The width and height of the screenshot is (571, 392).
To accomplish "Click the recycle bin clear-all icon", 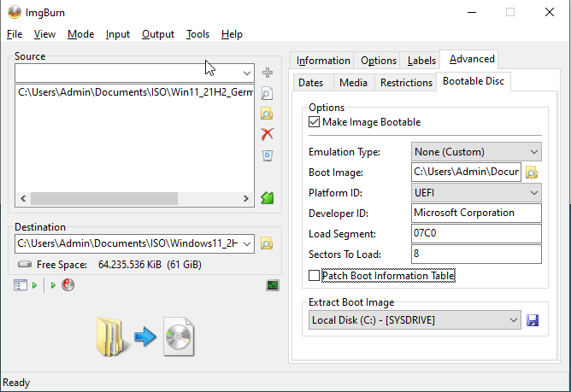I will (268, 155).
